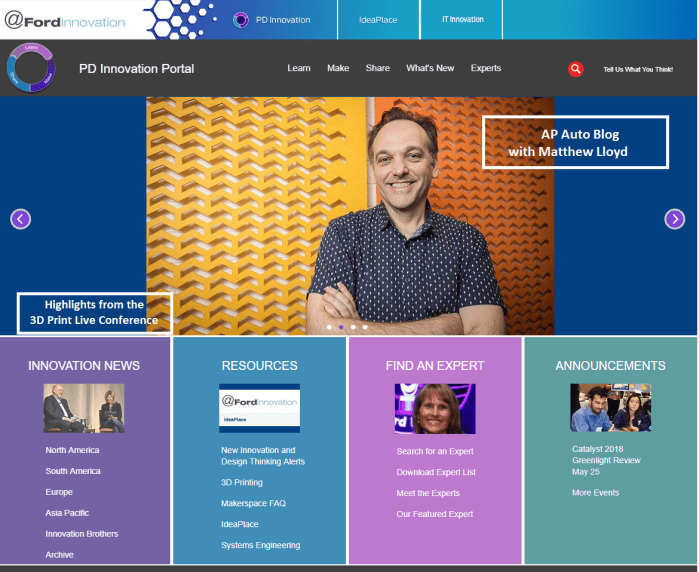Open Highlights from 3D Print Live Conference
Viewport: 699px width, 572px height.
pos(95,313)
